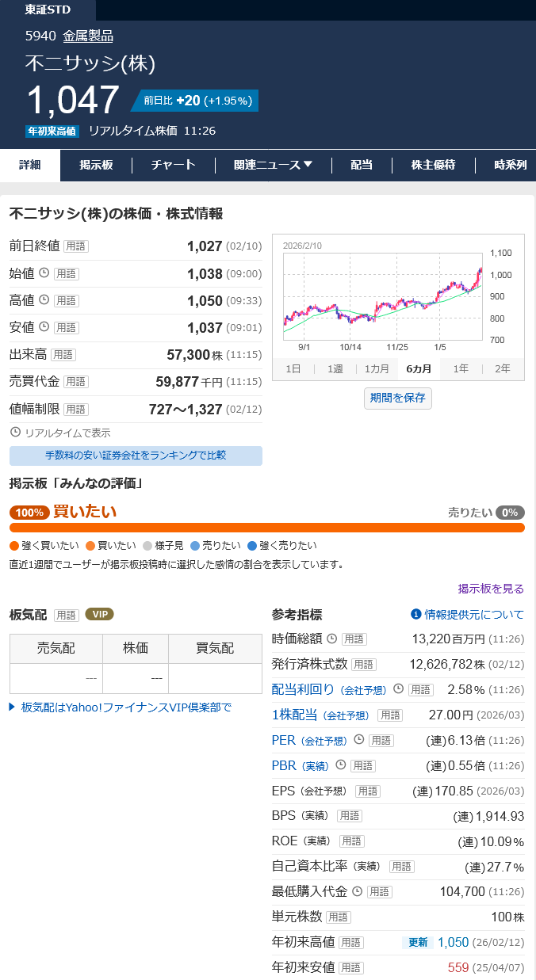The height and width of the screenshot is (980, 536).
Task: Click the 用語 badge beside 前日終値
Action: (76, 246)
